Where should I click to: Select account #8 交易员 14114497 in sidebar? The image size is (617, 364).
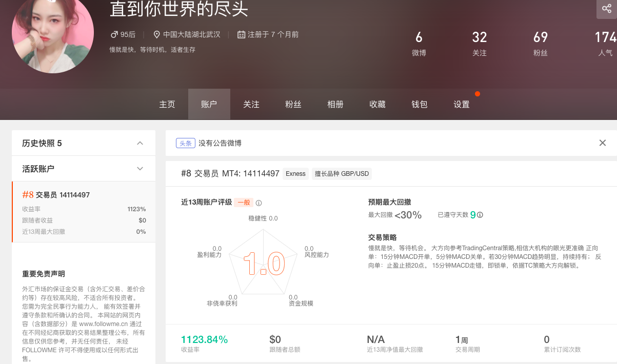[84, 212]
